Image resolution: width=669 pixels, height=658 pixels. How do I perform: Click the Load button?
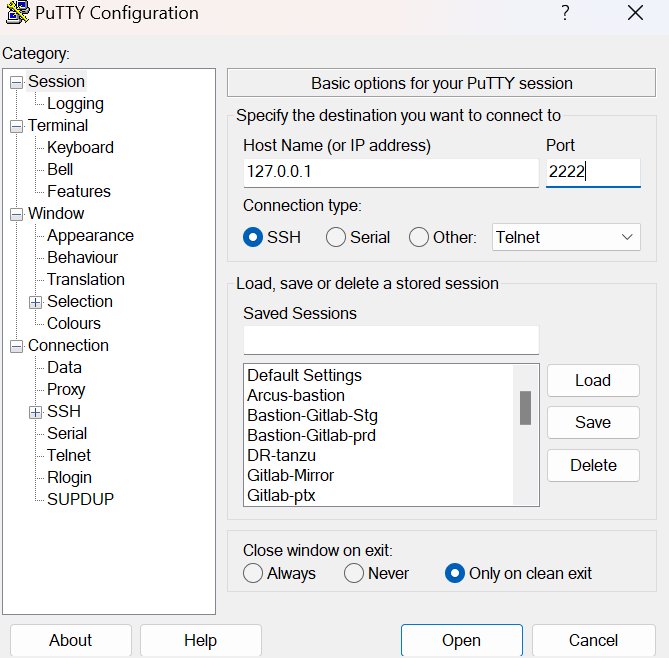pyautogui.click(x=593, y=380)
